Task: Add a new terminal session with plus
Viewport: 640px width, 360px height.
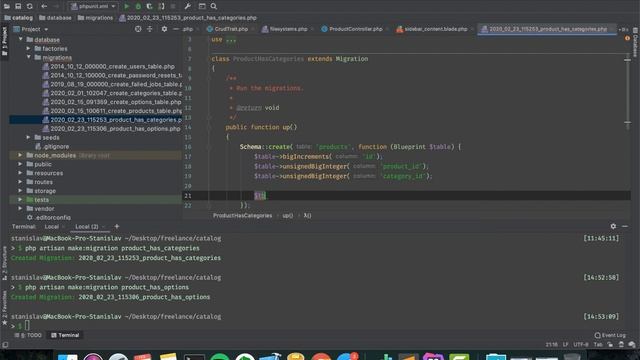Action: (117, 226)
